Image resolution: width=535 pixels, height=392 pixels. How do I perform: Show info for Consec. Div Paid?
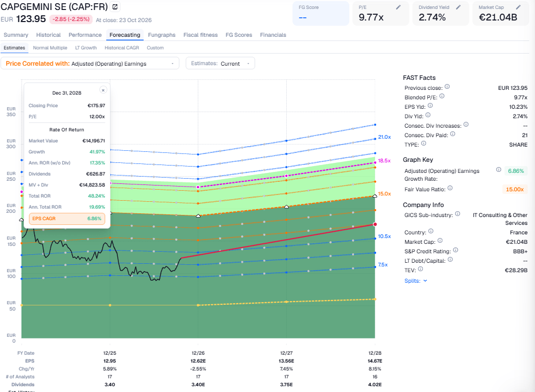tap(453, 134)
